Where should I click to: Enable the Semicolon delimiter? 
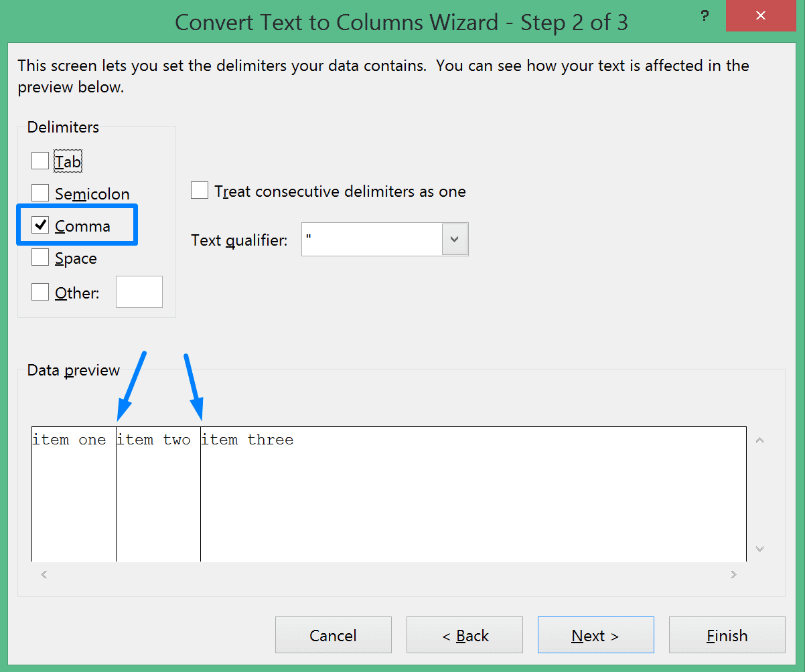[40, 193]
